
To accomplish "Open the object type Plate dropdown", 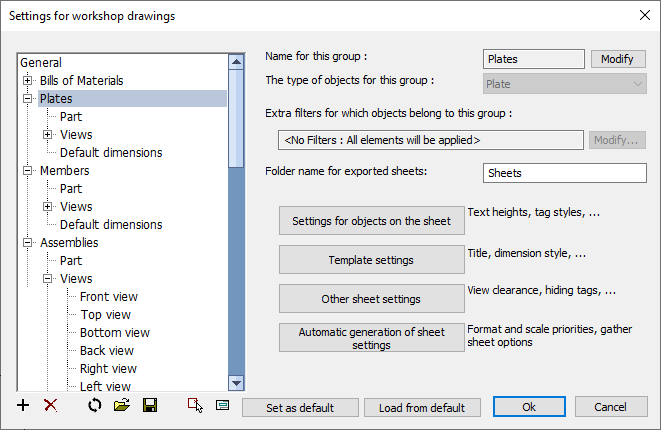I will [564, 83].
